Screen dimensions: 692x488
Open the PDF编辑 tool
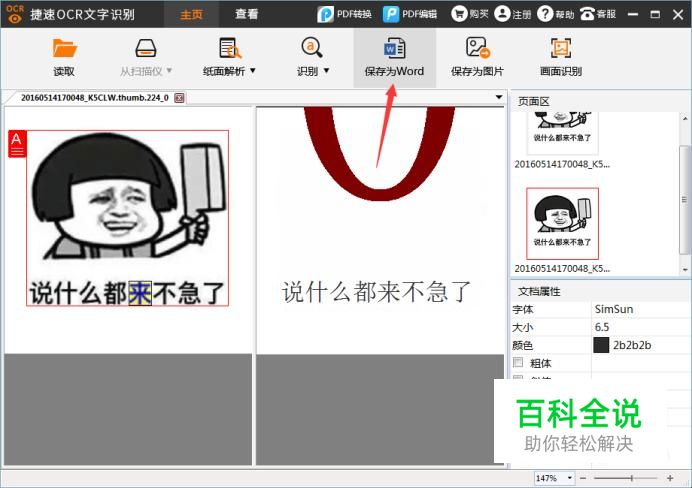410,14
